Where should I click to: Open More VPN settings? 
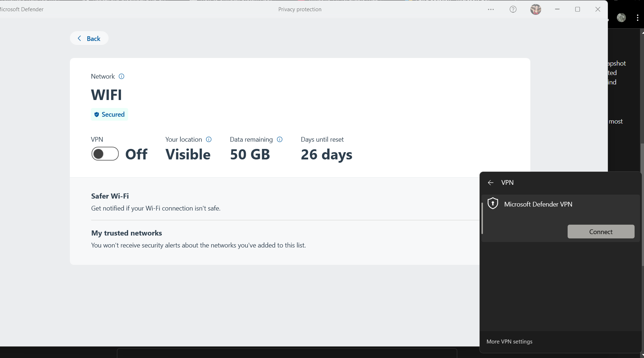point(509,342)
